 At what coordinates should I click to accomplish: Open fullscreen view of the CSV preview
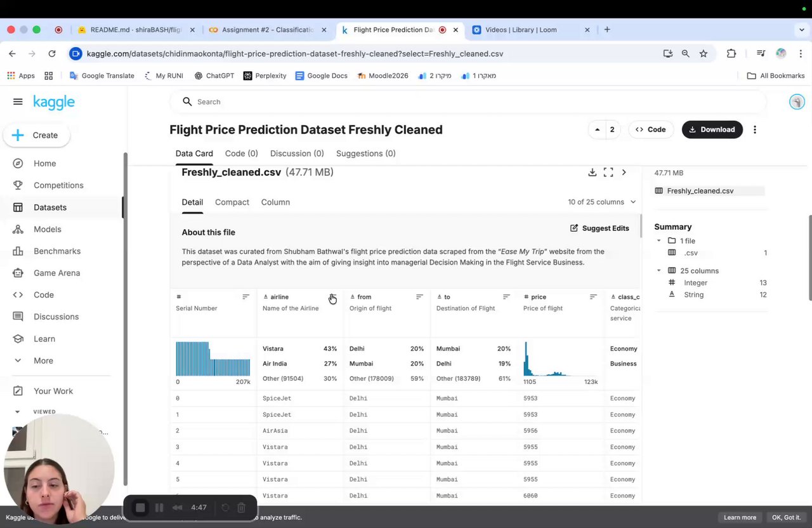pos(608,172)
